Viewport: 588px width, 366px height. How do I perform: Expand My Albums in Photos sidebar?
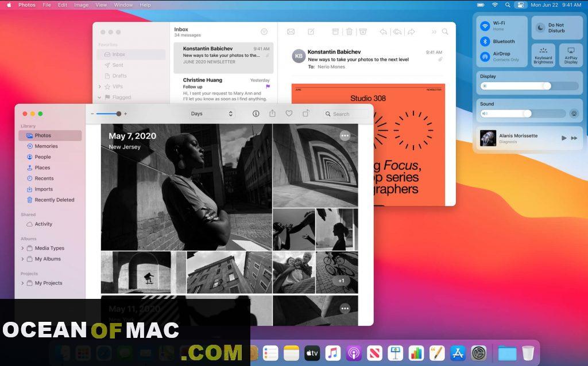click(x=22, y=259)
